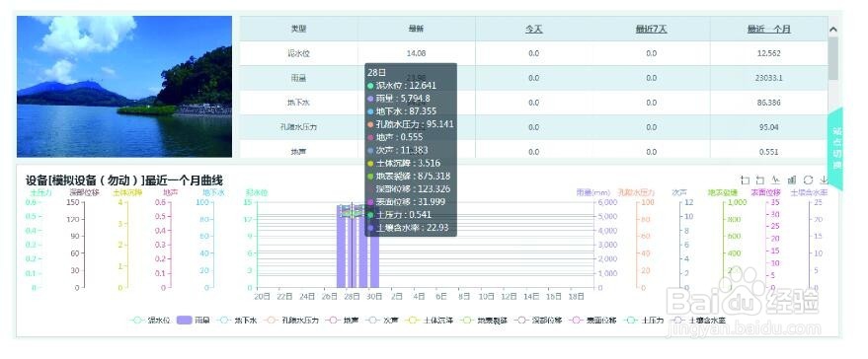
Task: Toggle 深部位移 series in chart legend
Action: point(538,321)
